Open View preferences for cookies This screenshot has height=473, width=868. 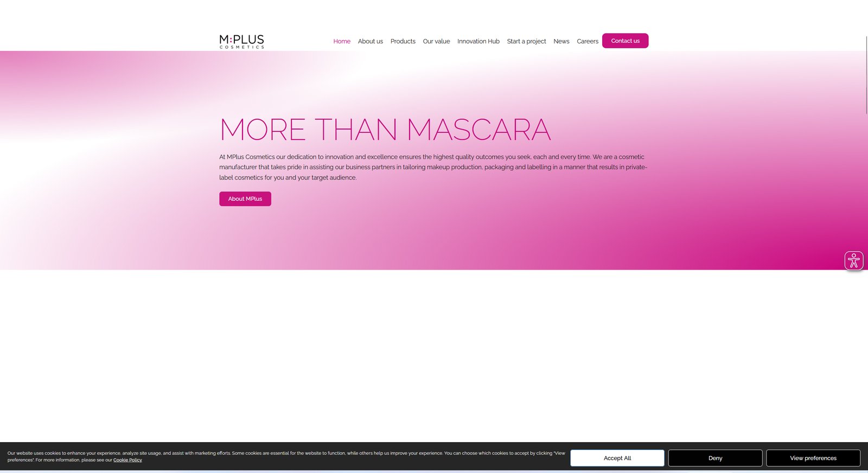813,458
